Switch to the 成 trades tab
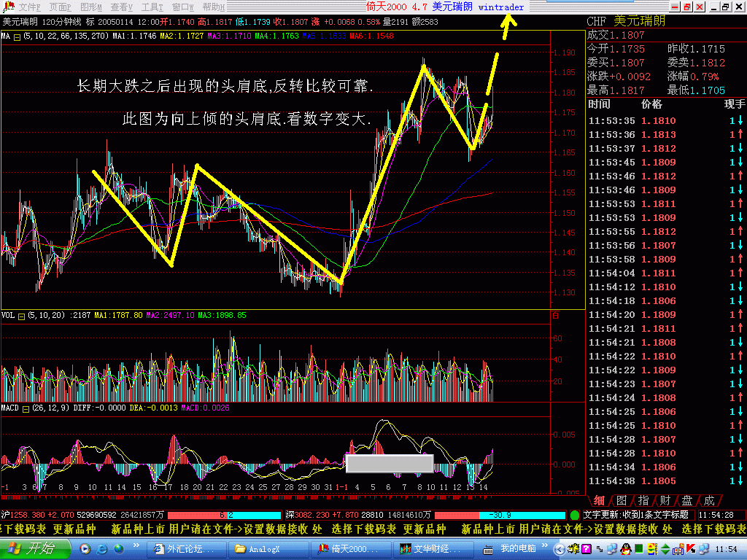747x560 pixels. 709,500
